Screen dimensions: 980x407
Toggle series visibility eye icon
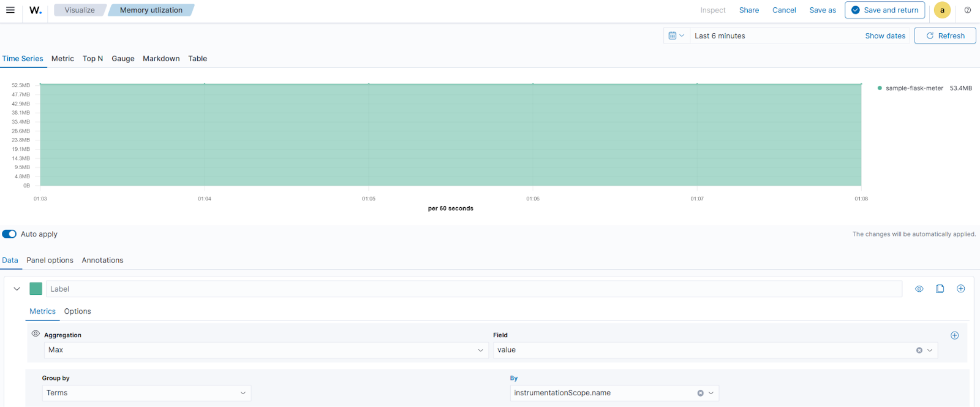click(x=919, y=289)
